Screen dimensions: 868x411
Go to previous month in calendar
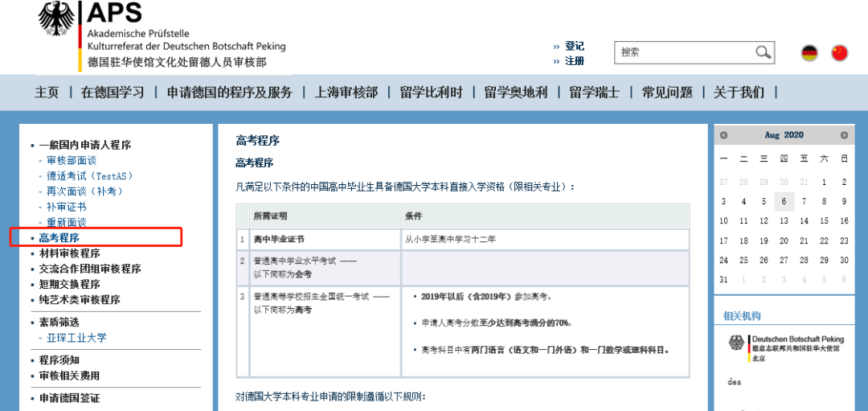723,135
